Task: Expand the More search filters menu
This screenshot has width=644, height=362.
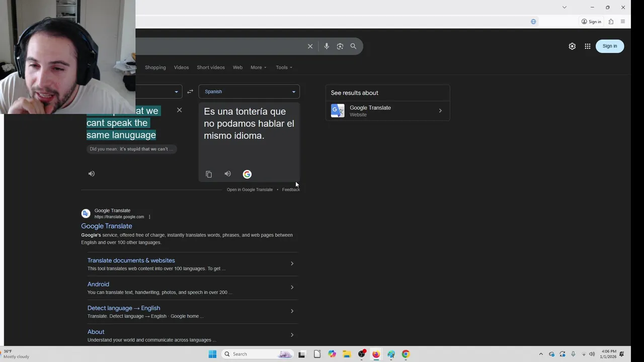Action: point(259,67)
